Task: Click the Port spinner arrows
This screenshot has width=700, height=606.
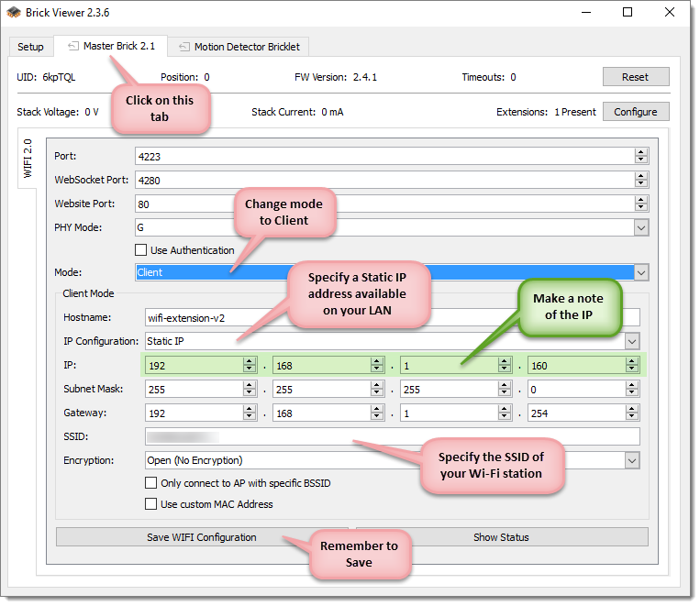Action: pos(641,156)
